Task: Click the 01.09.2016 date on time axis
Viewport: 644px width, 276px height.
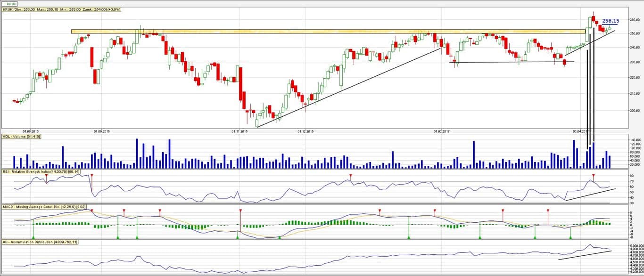Action: (x=102, y=131)
